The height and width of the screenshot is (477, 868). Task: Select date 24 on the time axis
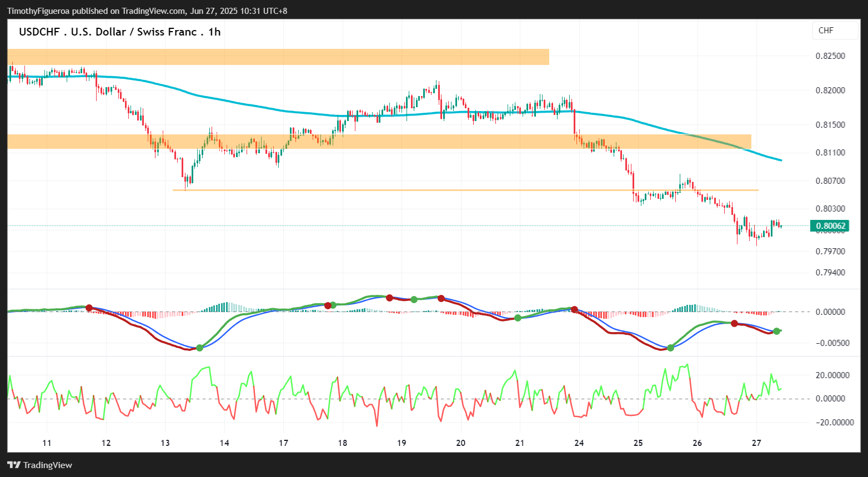(579, 443)
